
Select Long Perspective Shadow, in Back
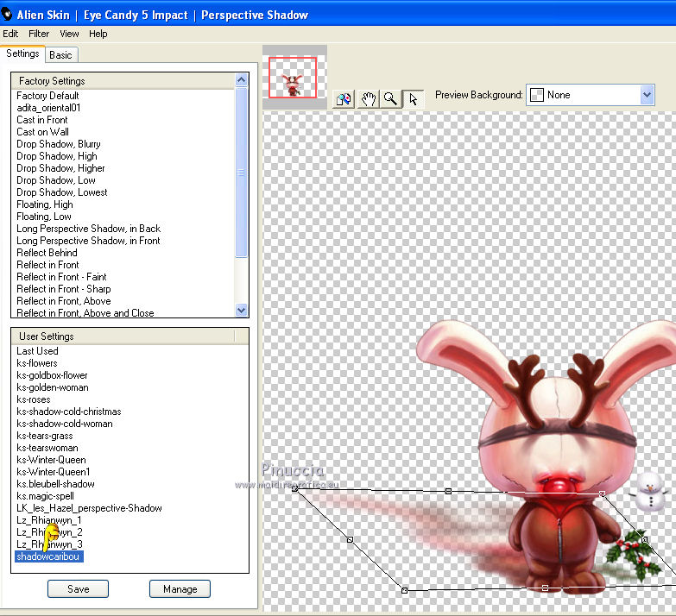coord(88,229)
